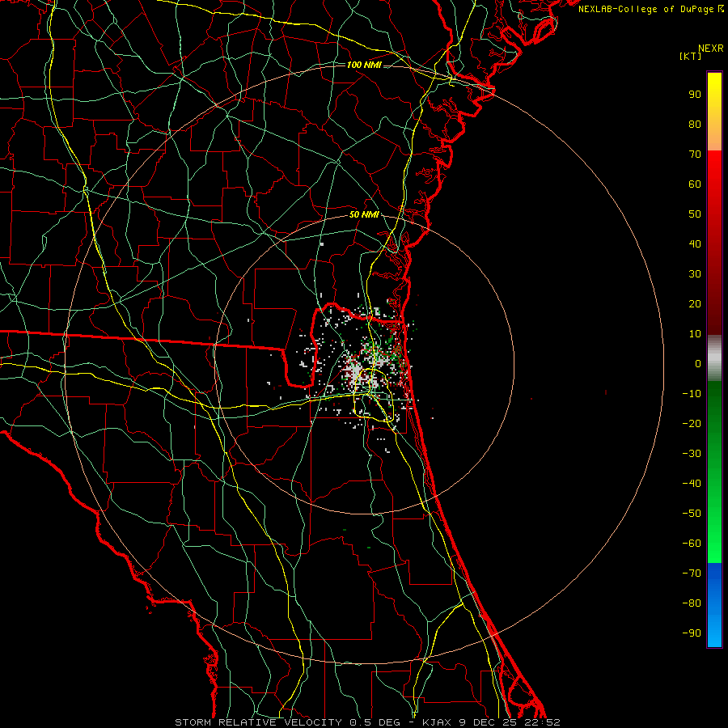
Task: Select the -50 tick label on velocity scale
Action: [x=692, y=514]
